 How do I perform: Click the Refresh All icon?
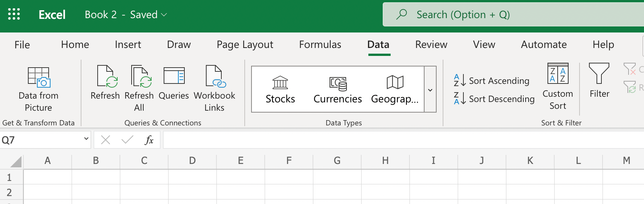(139, 77)
